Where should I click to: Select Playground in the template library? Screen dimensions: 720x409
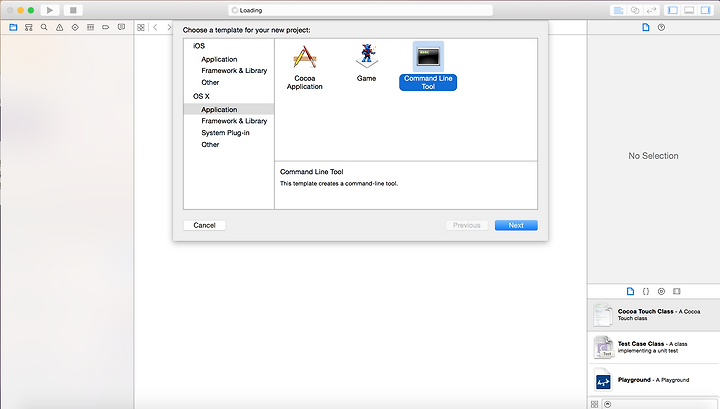653,380
